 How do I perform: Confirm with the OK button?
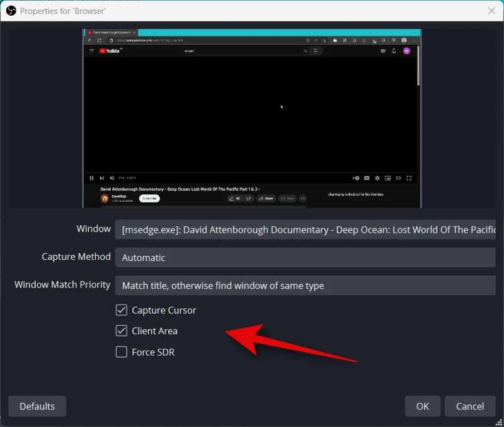(422, 406)
